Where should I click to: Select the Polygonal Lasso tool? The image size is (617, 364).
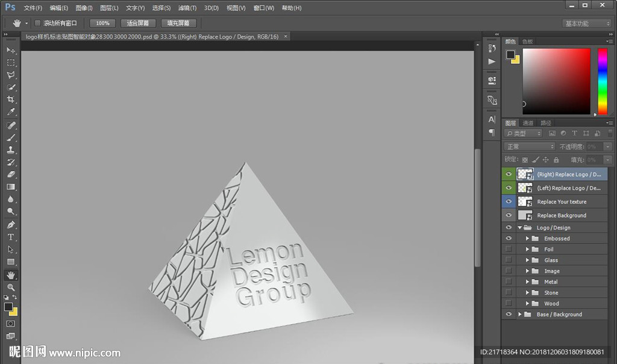coord(11,75)
